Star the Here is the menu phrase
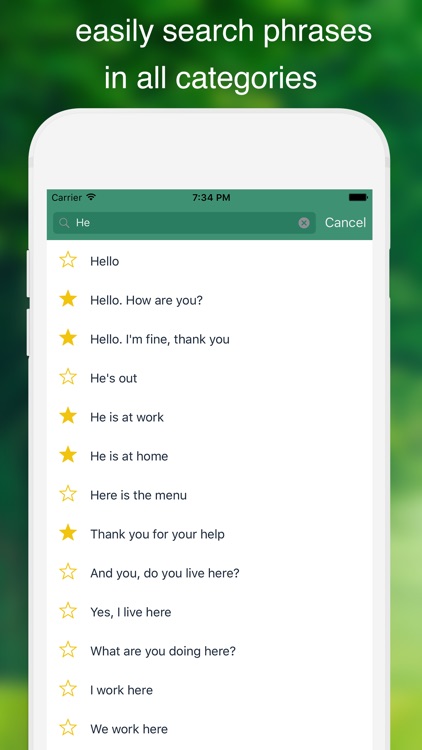 tap(68, 494)
